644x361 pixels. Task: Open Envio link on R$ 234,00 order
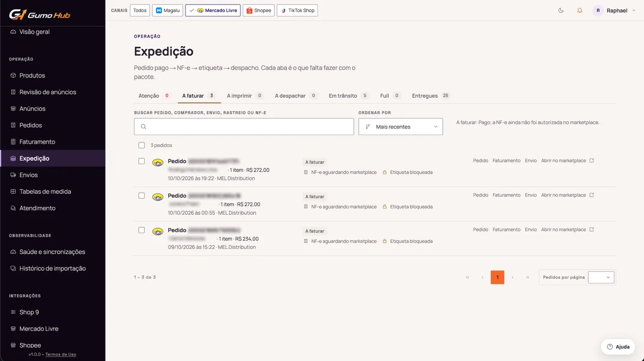coord(531,230)
